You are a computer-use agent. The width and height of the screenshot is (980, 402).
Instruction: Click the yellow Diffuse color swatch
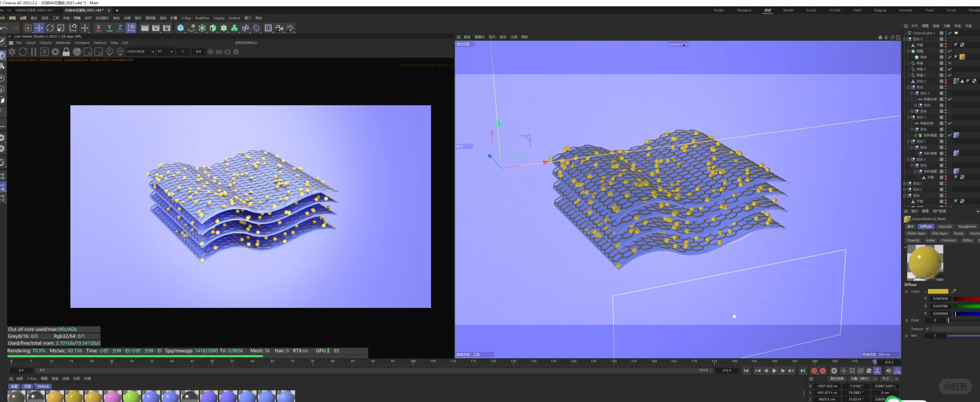(938, 291)
